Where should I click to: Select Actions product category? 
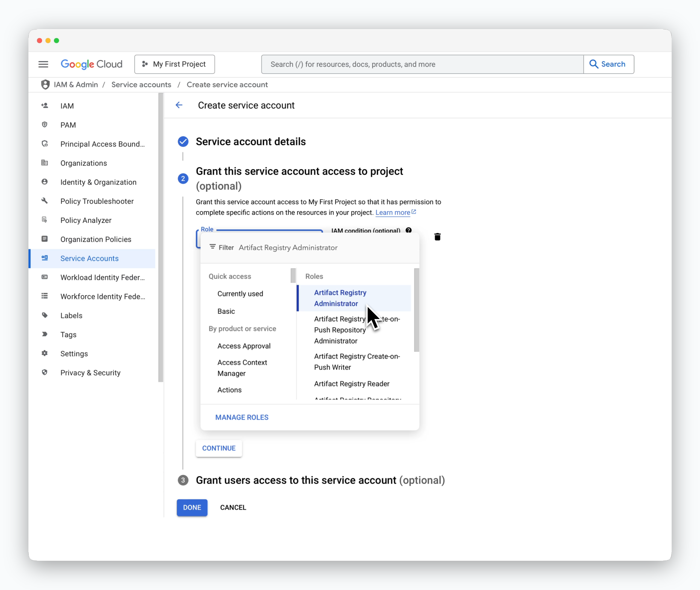230,390
